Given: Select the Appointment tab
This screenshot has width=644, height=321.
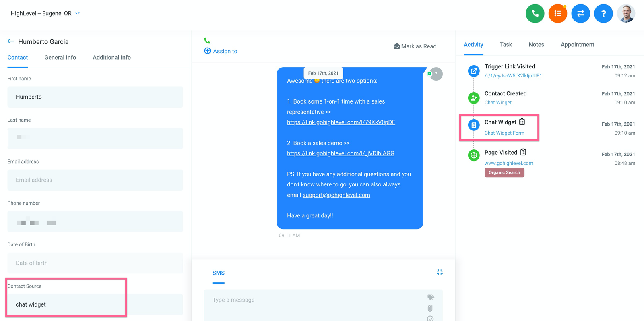Looking at the screenshot, I should coord(577,45).
